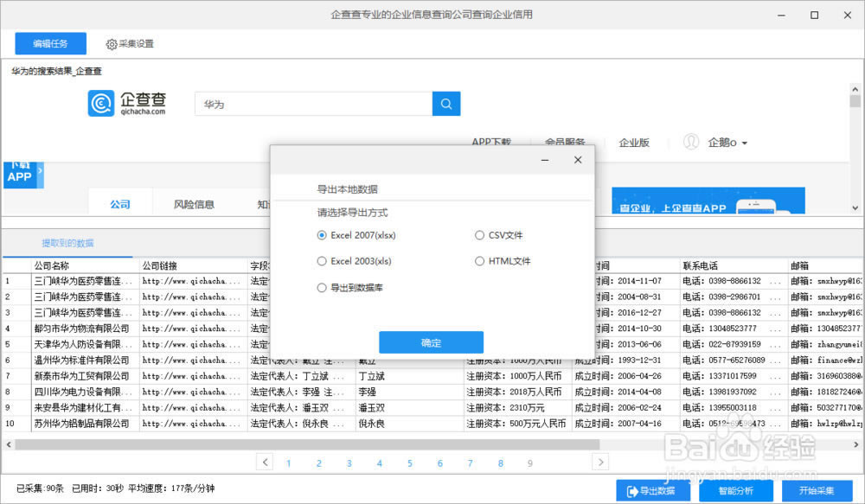Viewport: 865px width, 504px height.
Task: Choose HTML文件 export format
Action: point(480,261)
